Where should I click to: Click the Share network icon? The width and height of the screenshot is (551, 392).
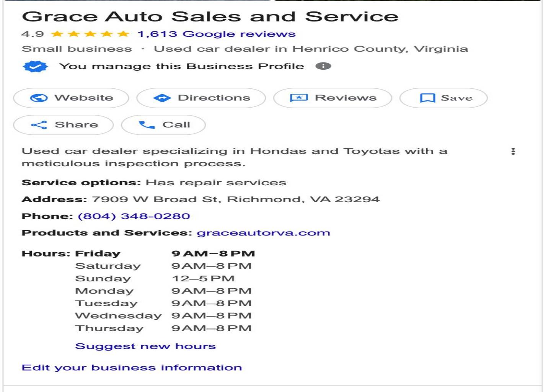tap(39, 125)
